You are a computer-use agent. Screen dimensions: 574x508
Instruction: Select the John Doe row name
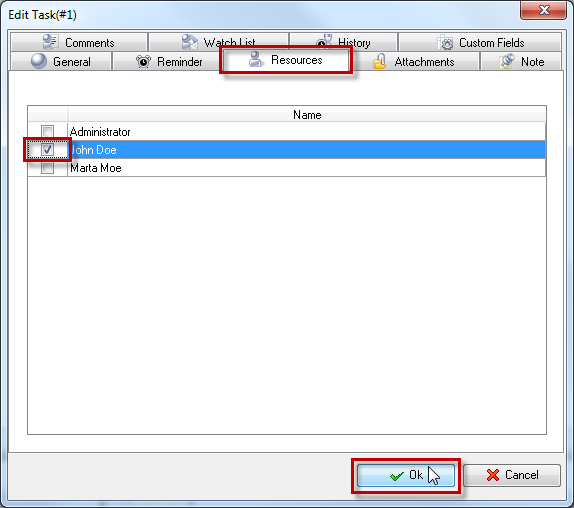pyautogui.click(x=93, y=150)
